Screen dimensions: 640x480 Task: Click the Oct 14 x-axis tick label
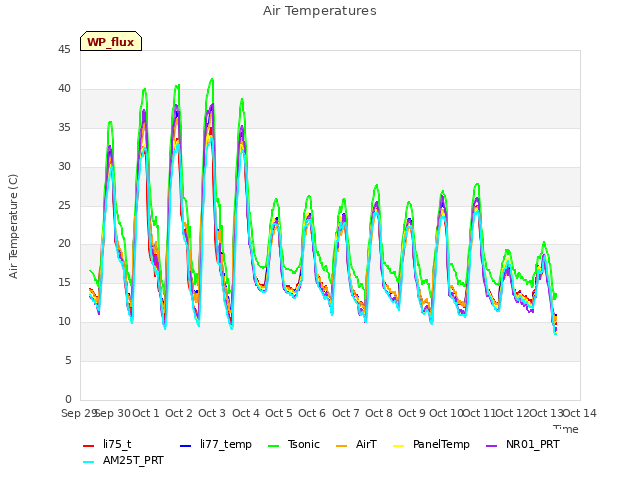point(580,413)
